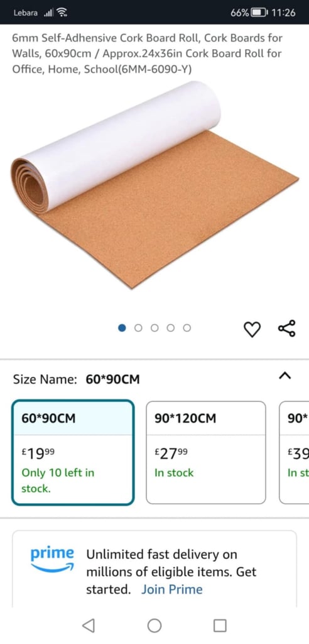Open the Join Prime link
The image size is (309, 644).
(172, 589)
